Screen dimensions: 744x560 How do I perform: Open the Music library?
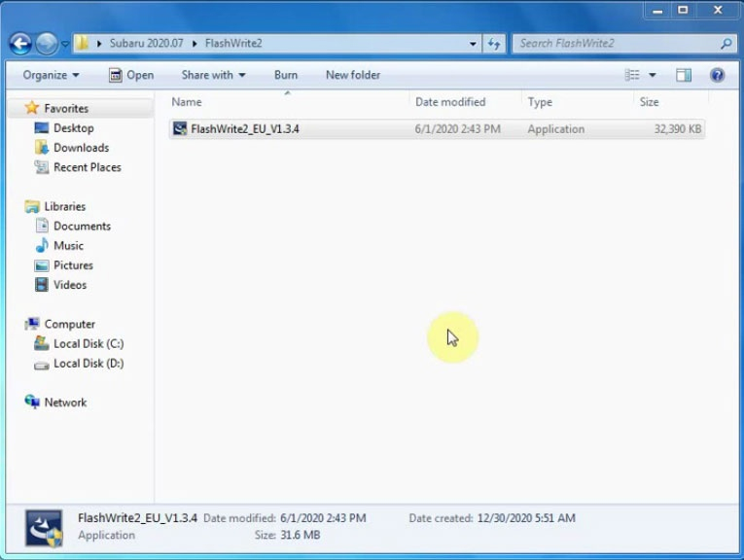coord(69,246)
